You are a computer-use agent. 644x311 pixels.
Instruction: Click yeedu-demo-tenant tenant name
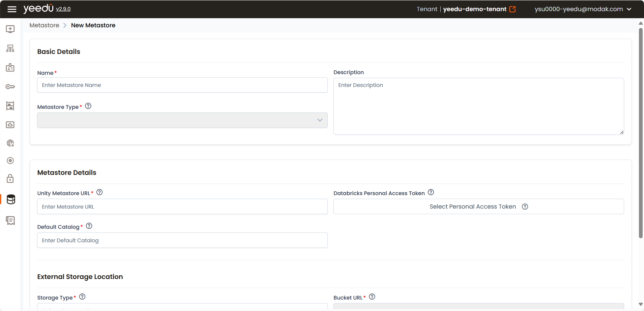pyautogui.click(x=475, y=9)
